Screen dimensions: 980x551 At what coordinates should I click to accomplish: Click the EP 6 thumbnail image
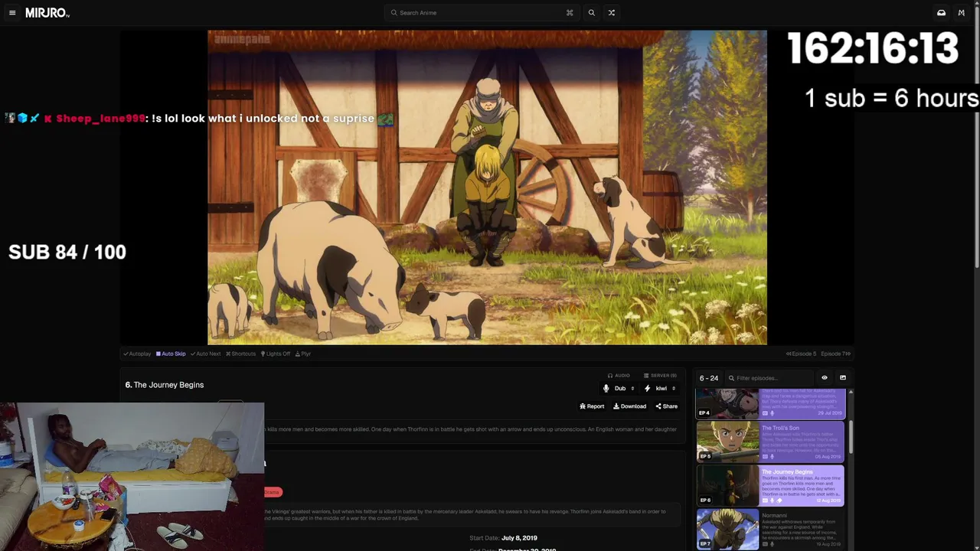727,486
